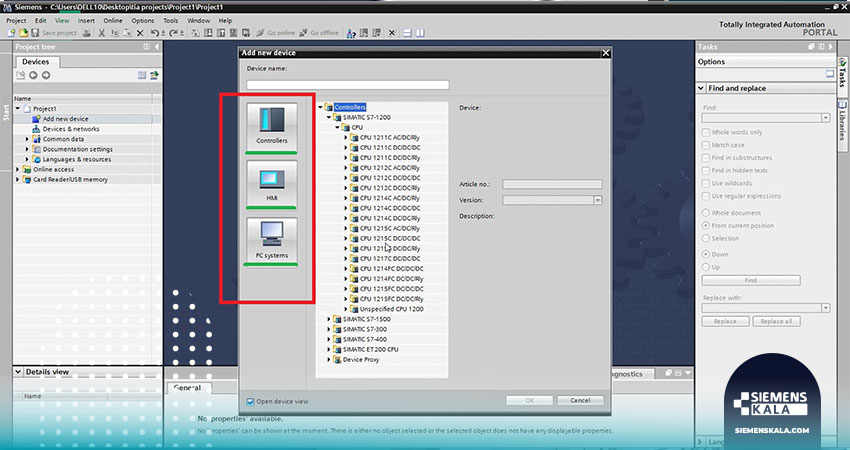Enable the Match case checkbox

[x=706, y=145]
